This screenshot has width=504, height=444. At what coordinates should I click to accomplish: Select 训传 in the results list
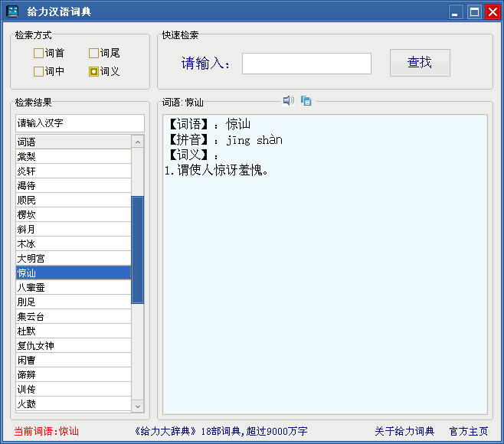point(74,390)
